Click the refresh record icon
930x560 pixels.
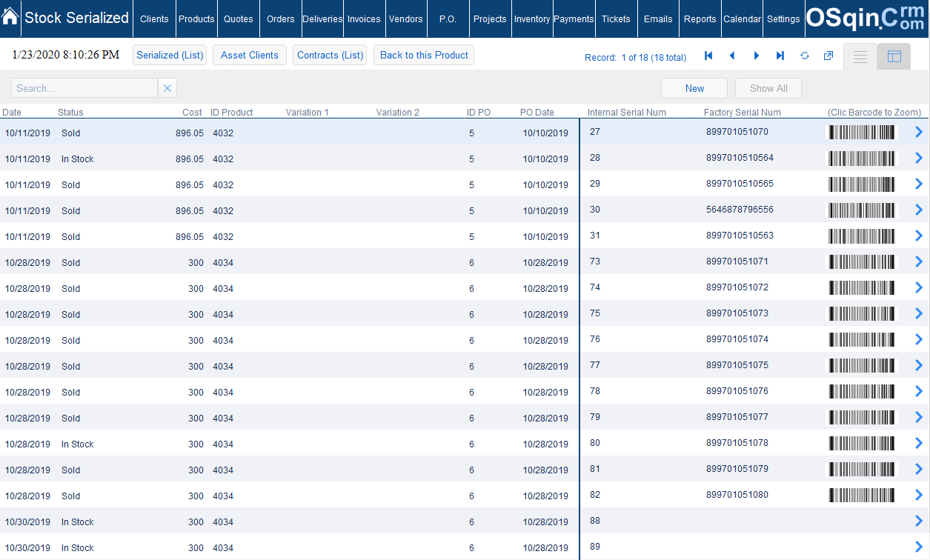click(805, 56)
